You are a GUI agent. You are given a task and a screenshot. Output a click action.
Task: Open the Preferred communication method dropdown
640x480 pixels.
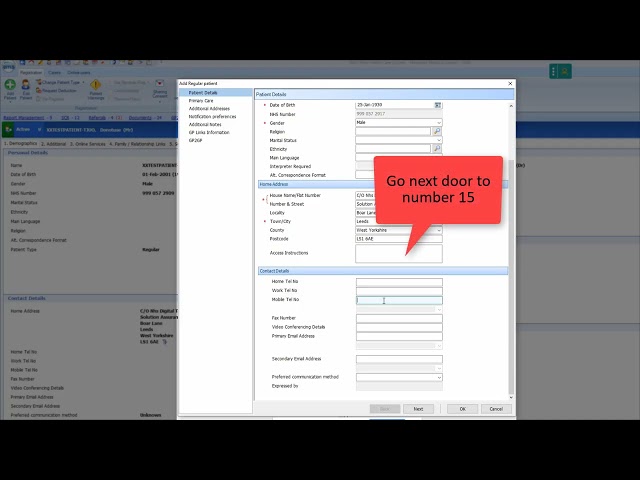point(439,378)
